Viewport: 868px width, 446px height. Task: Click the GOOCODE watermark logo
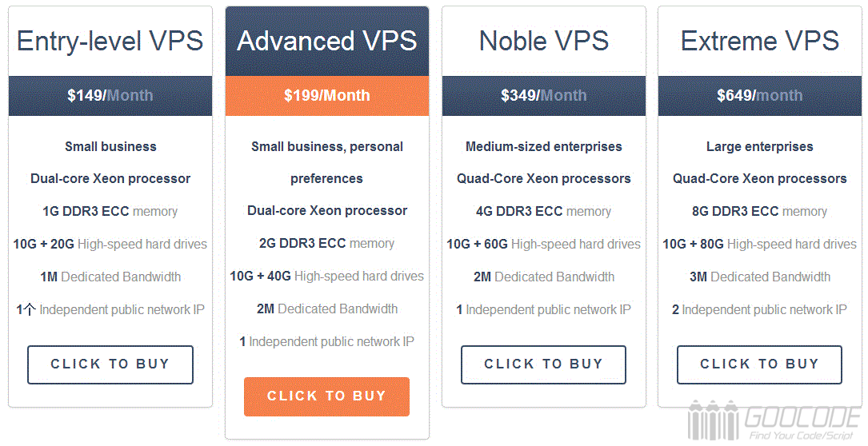tap(774, 421)
